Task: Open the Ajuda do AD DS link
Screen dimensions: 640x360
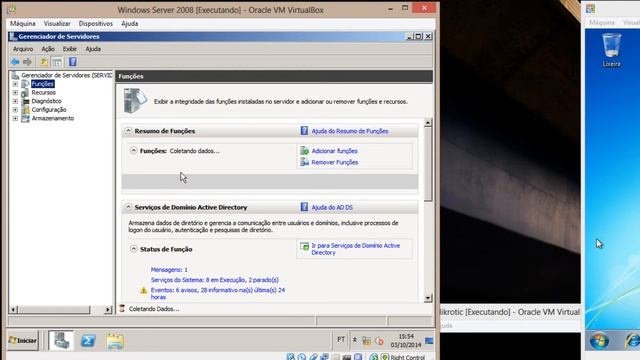Action: 332,207
